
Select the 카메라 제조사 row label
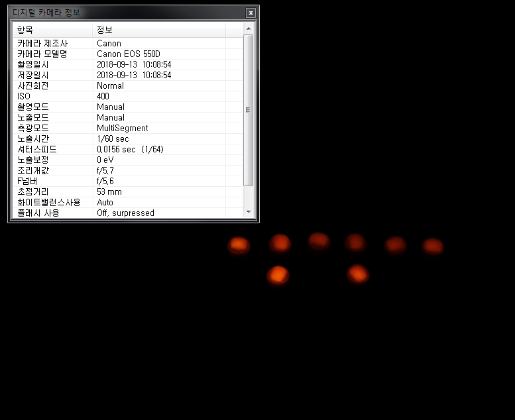click(x=42, y=43)
